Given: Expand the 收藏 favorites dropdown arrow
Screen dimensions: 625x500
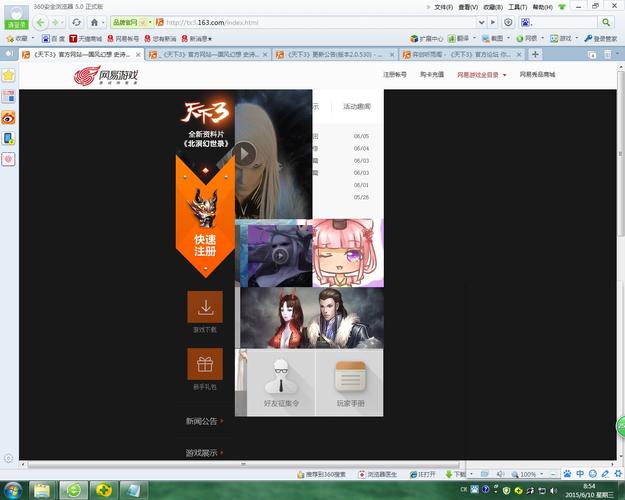Looking at the screenshot, I should pyautogui.click(x=33, y=38).
